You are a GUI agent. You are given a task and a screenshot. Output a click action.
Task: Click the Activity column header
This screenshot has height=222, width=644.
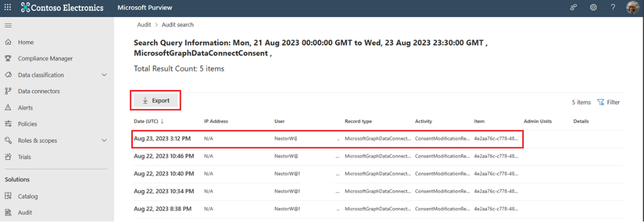423,122
